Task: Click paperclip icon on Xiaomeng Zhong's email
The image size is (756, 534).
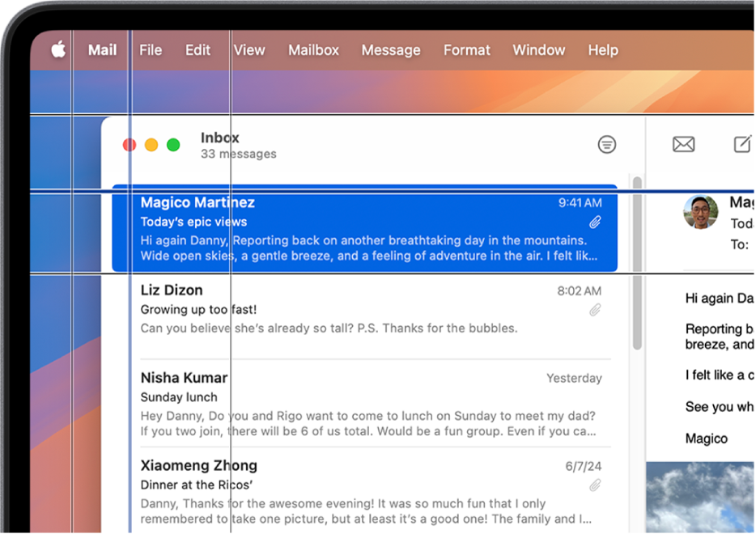Action: (x=596, y=485)
